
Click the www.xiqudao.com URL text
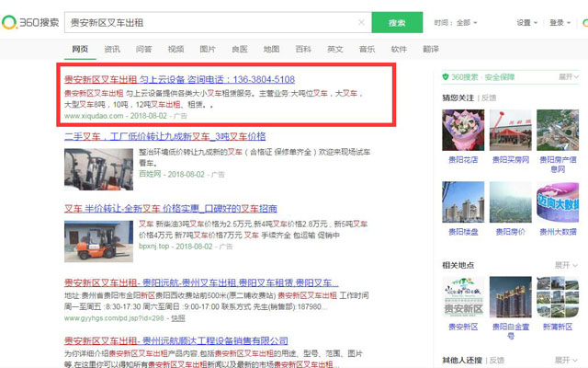tap(94, 116)
